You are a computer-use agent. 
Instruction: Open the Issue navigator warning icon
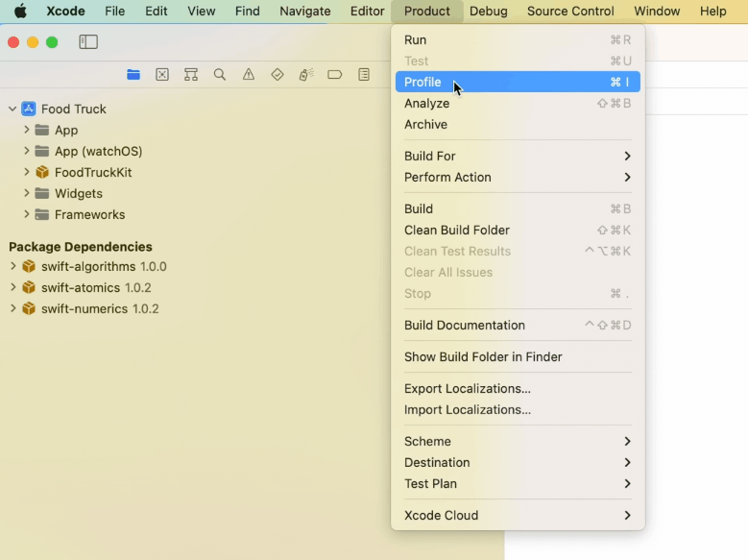249,75
